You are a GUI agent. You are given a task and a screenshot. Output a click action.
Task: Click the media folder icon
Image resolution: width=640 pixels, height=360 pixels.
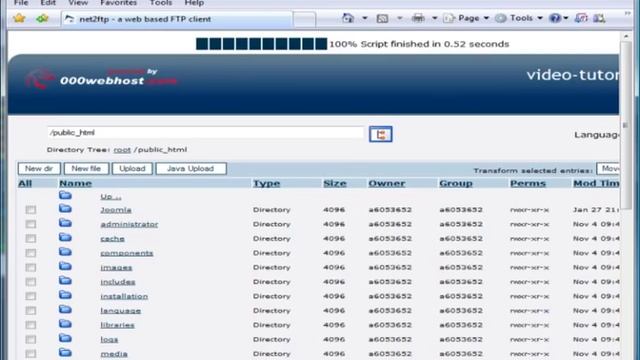(65, 353)
